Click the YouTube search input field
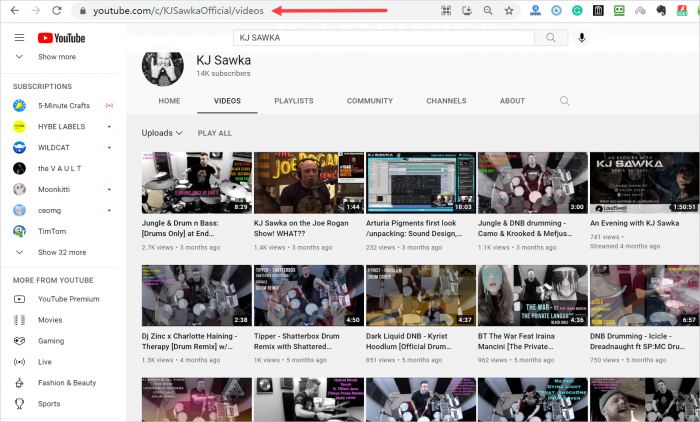This screenshot has height=422, width=700. pyautogui.click(x=385, y=38)
